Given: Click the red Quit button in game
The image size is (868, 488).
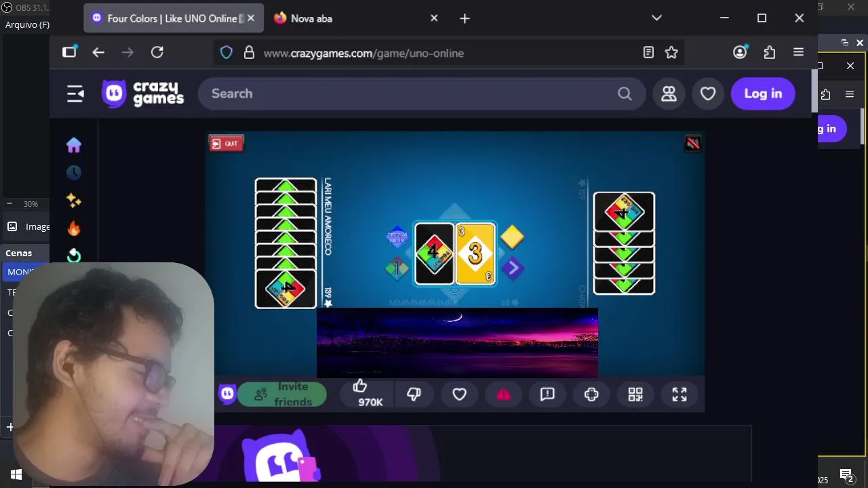Looking at the screenshot, I should coord(226,143).
